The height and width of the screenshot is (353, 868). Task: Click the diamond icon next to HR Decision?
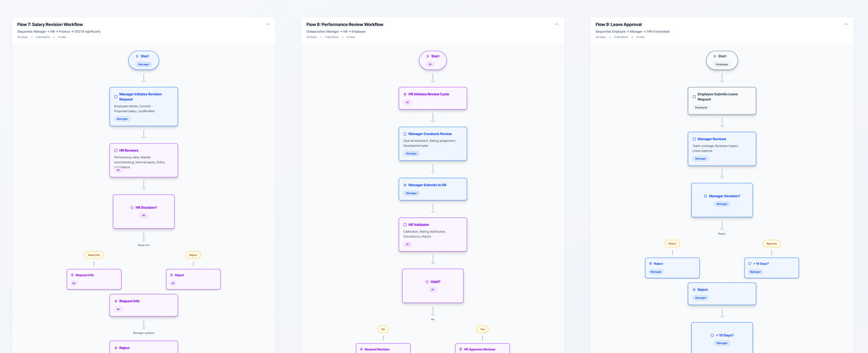pyautogui.click(x=132, y=208)
